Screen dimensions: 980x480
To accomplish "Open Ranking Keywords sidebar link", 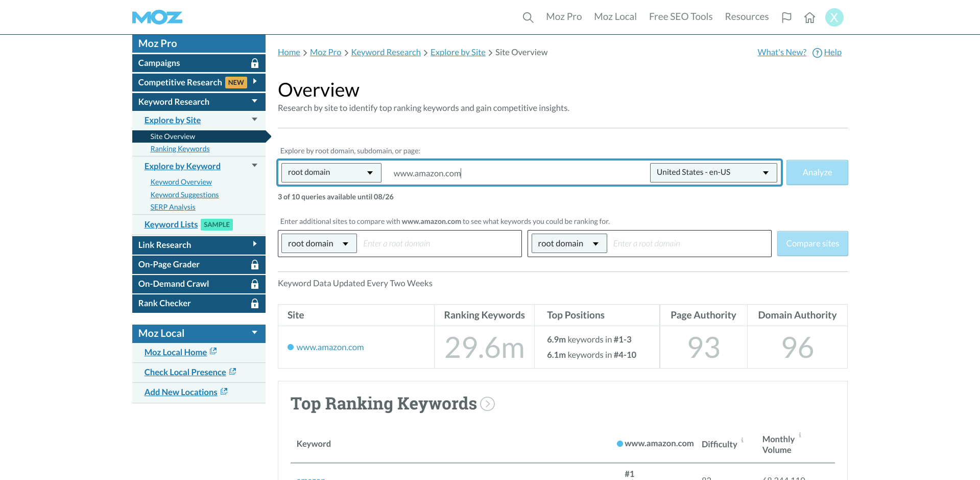I will tap(180, 149).
